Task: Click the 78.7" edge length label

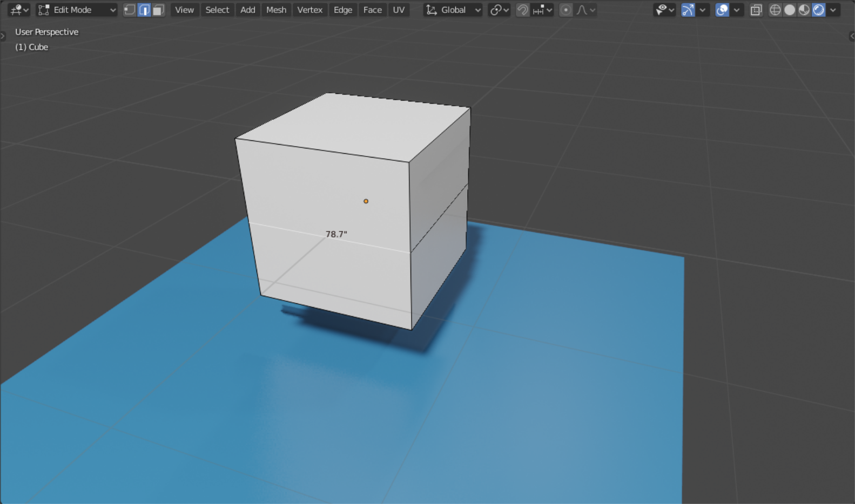Action: coord(336,234)
